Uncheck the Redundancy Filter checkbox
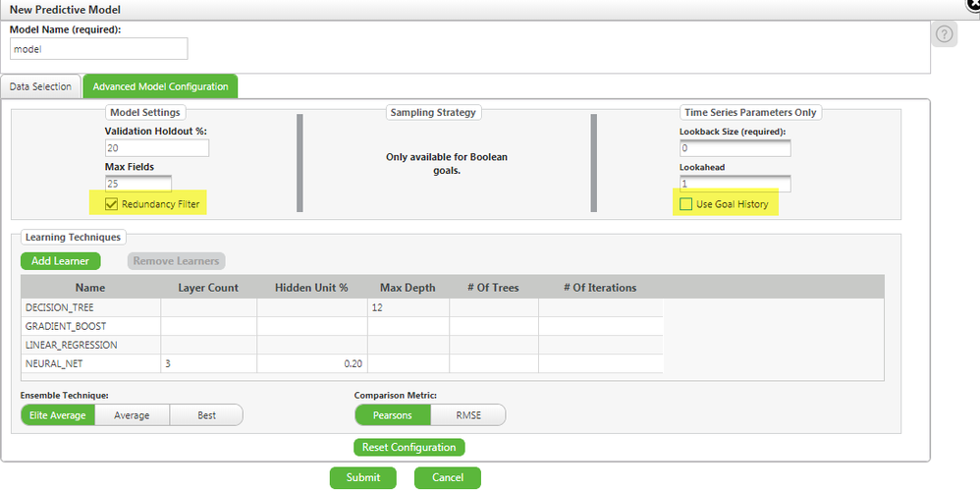 click(111, 203)
